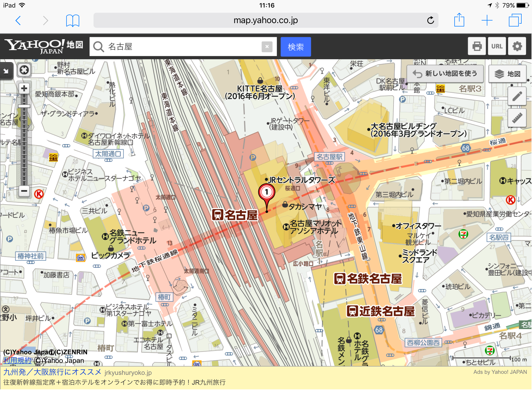Screen dimensions: 532x399
Task: Go back with Safari back arrow
Action: pos(18,20)
